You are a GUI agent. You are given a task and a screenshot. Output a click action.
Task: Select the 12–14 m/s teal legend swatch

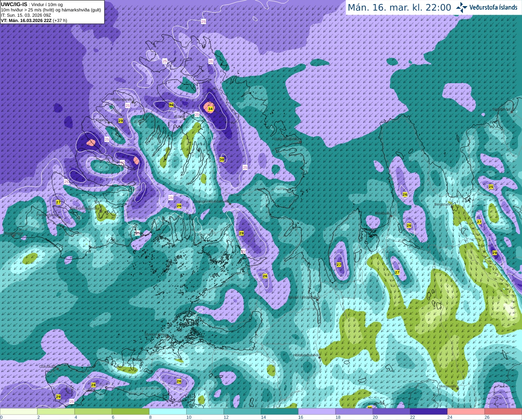(x=243, y=411)
